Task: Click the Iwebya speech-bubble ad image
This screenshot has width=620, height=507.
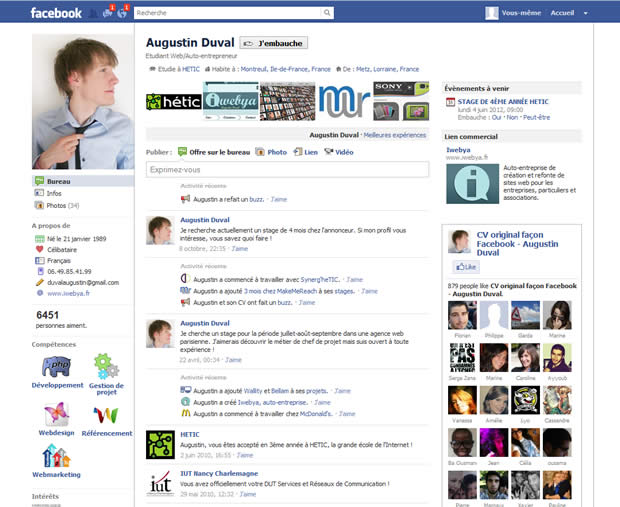Action: pyautogui.click(x=473, y=184)
